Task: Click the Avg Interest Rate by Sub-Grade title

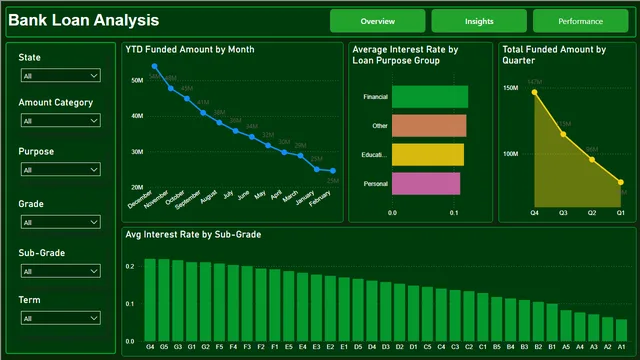Action: click(x=193, y=235)
